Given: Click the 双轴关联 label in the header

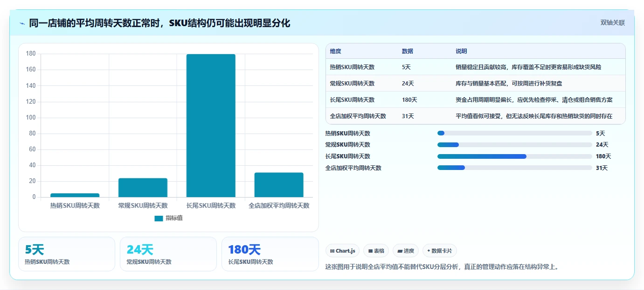Looking at the screenshot, I should click(612, 23).
